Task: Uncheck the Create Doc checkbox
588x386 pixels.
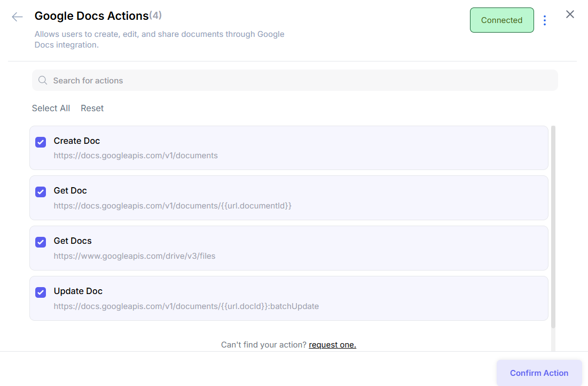Action: (x=41, y=142)
